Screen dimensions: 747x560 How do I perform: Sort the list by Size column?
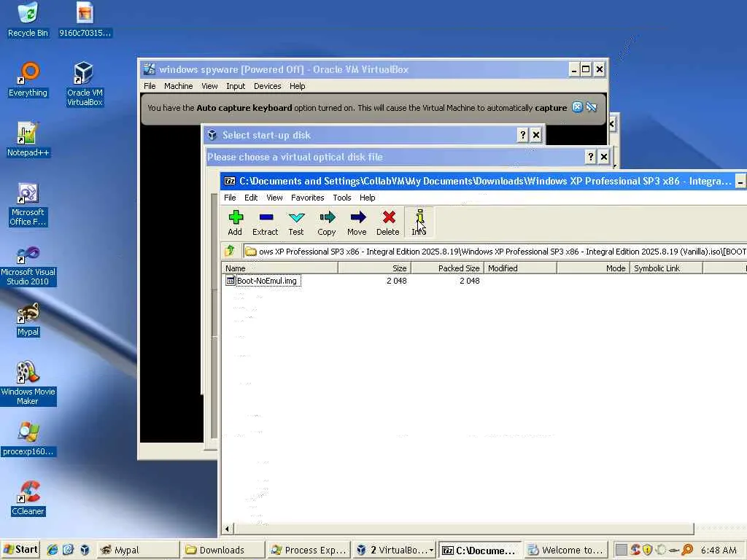pyautogui.click(x=374, y=268)
